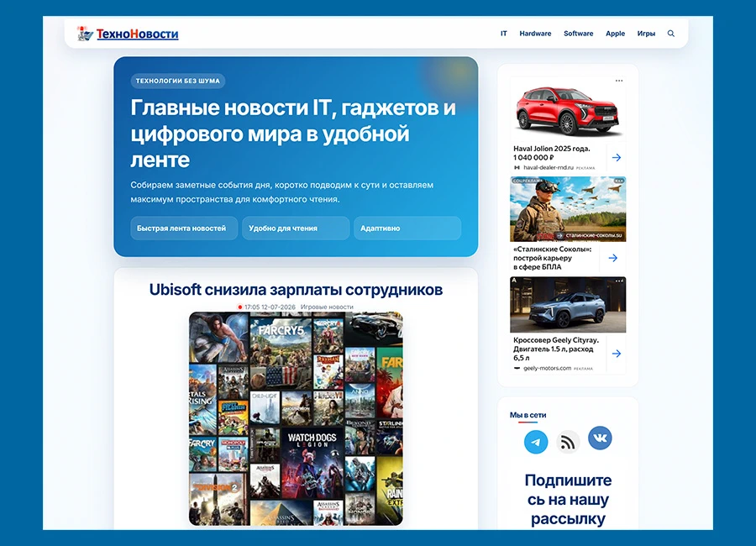756x546 pixels.
Task: Click the article date '17:05 12-07-2026'
Action: [270, 307]
